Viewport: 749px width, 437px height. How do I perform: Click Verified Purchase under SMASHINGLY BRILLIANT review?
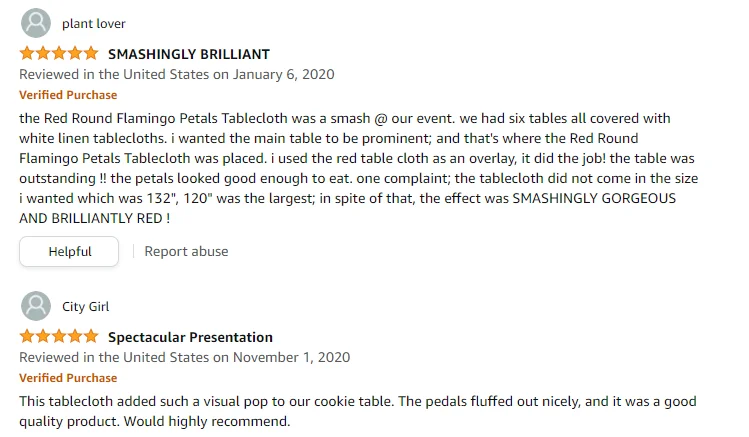pos(68,95)
